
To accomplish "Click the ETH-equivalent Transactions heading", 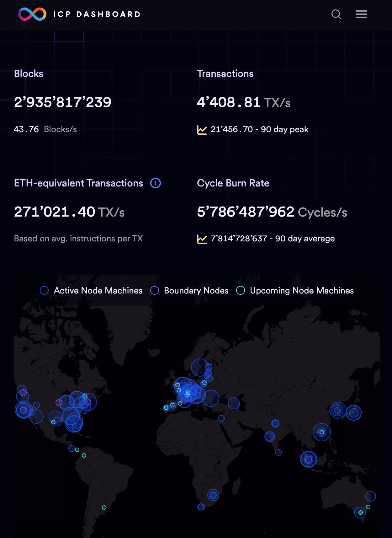I will tap(78, 183).
